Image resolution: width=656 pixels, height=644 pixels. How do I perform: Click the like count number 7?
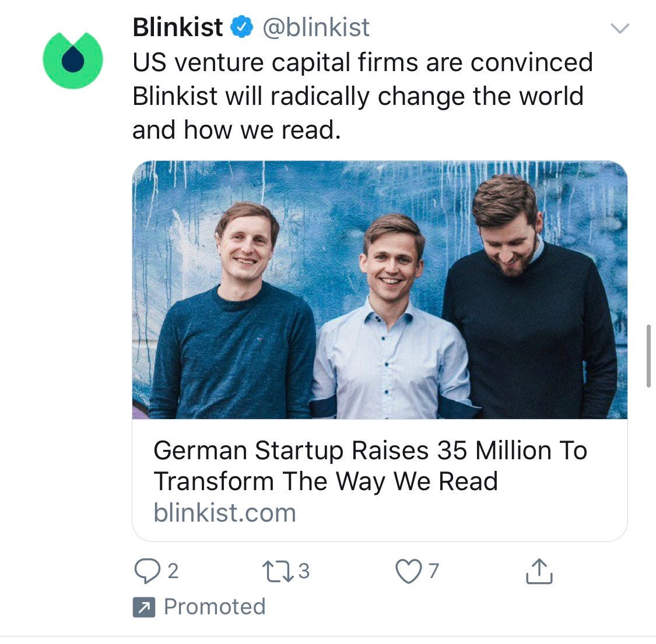click(434, 571)
